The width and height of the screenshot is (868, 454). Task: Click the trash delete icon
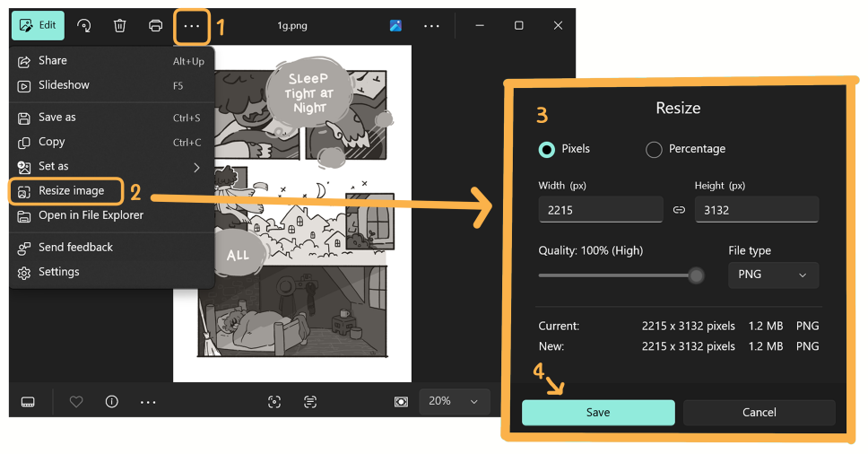[x=119, y=25]
